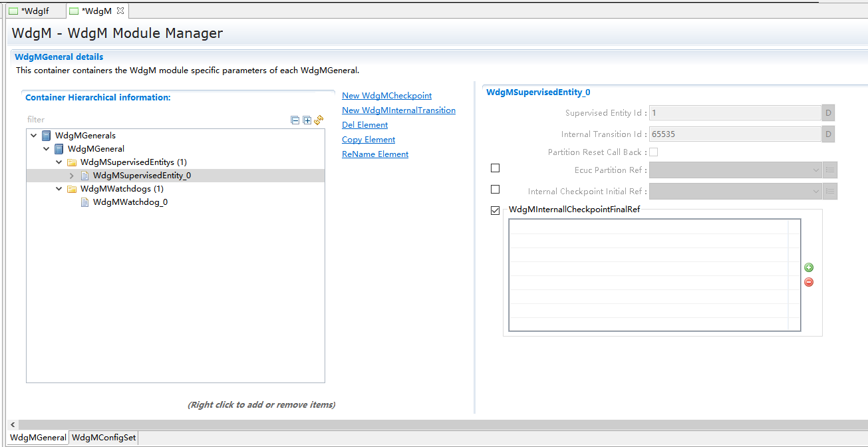Click the expand all tree icon
This screenshot has height=447, width=868.
(x=307, y=120)
